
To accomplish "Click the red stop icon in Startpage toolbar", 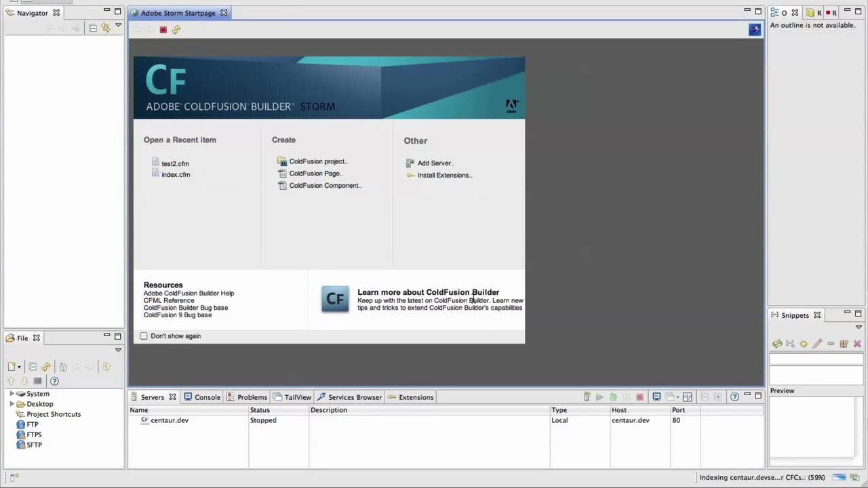I will 163,30.
